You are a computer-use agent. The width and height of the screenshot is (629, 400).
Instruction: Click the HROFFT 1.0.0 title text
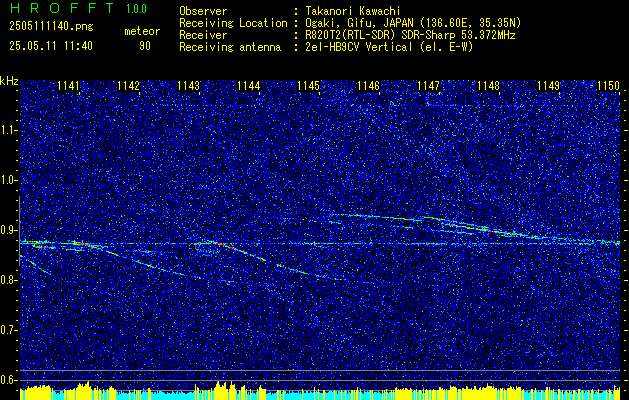tap(78, 8)
